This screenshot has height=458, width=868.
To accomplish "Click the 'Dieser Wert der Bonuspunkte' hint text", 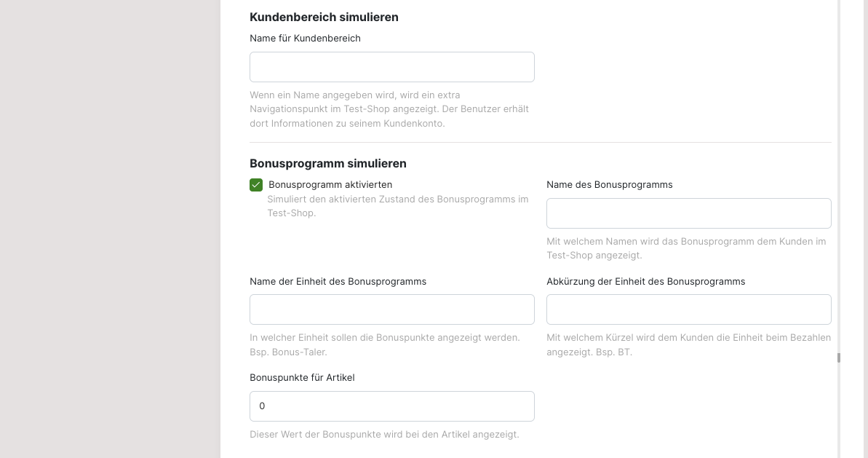I will pyautogui.click(x=384, y=435).
